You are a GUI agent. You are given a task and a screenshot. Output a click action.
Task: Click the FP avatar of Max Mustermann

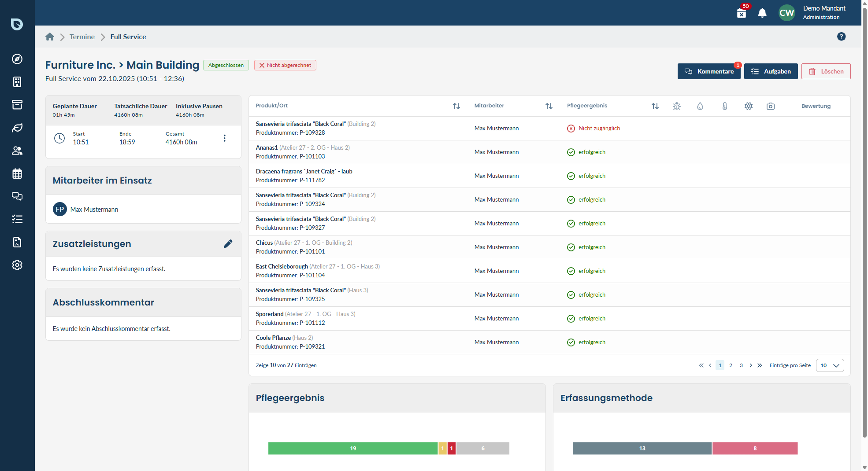[60, 210]
